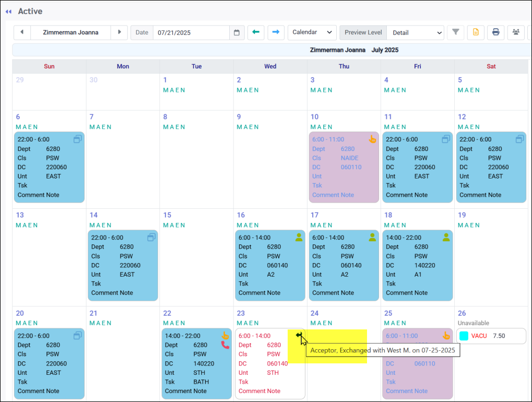
Task: Click the greyed day 30 of previous month
Action: (93, 80)
